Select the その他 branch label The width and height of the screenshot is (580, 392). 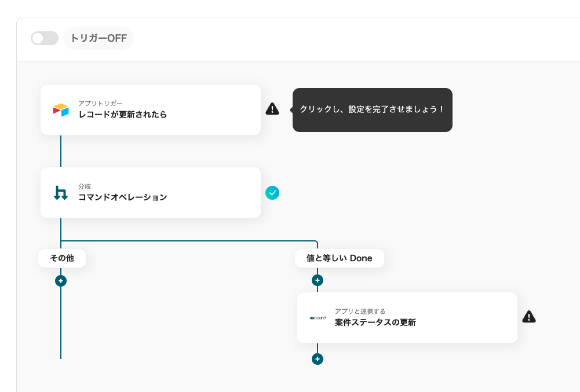[62, 258]
